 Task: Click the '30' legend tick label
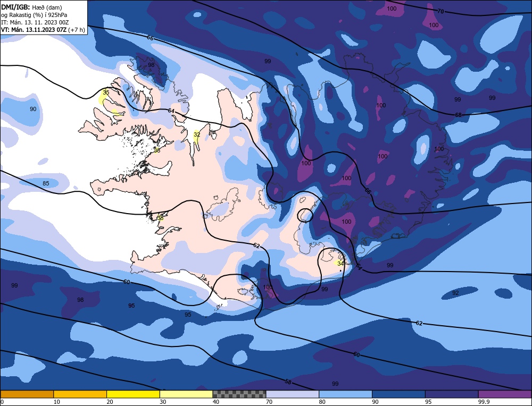163,402
